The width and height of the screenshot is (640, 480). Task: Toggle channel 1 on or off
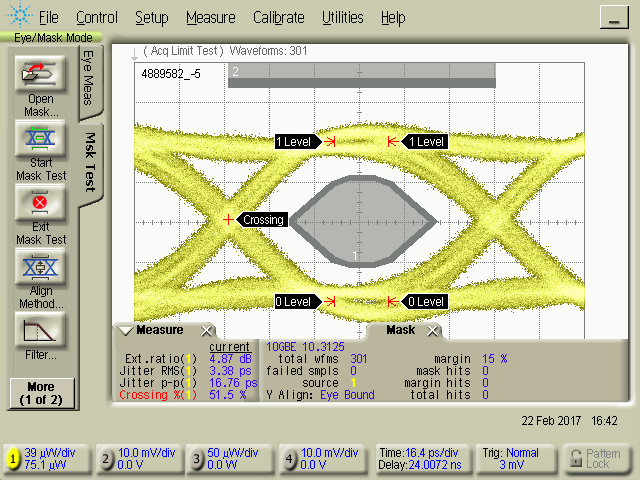point(13,459)
